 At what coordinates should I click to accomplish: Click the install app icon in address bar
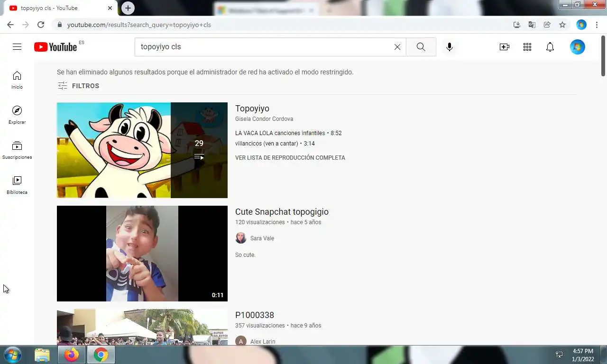(517, 25)
